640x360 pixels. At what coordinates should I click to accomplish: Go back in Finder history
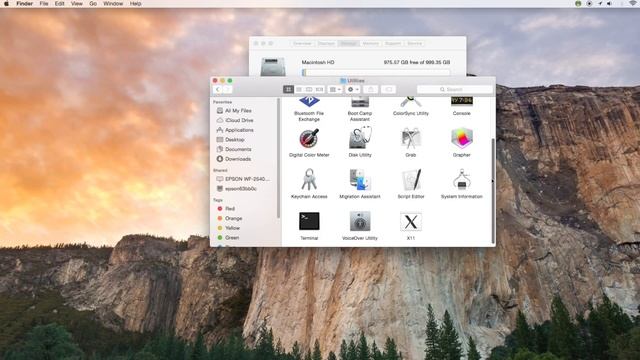click(x=218, y=89)
